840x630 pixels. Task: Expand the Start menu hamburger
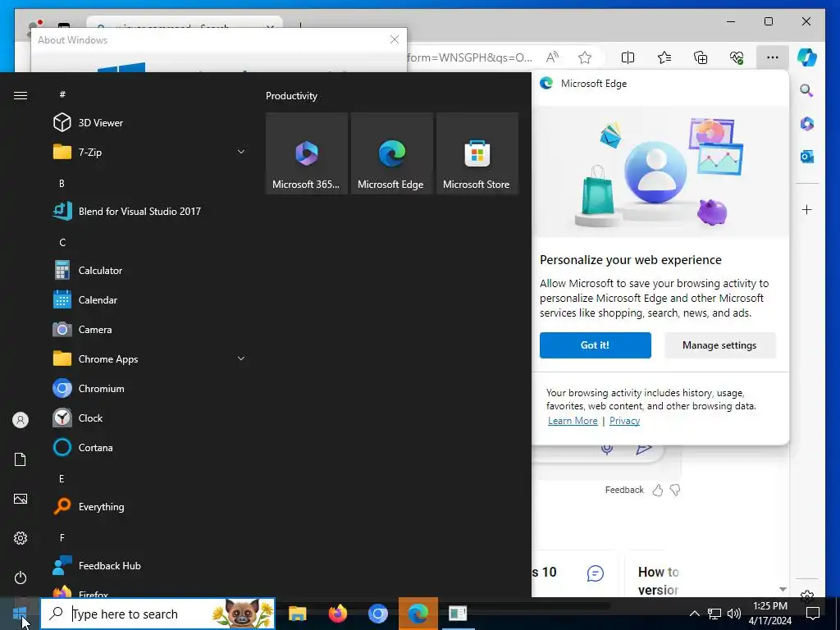pyautogui.click(x=21, y=95)
